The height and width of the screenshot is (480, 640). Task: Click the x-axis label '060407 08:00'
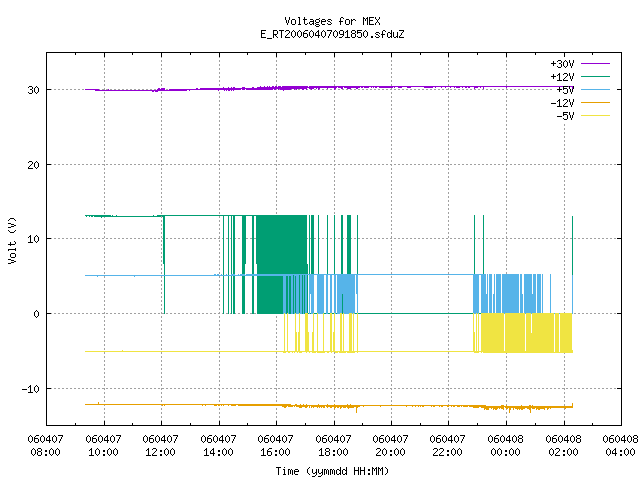point(46,446)
